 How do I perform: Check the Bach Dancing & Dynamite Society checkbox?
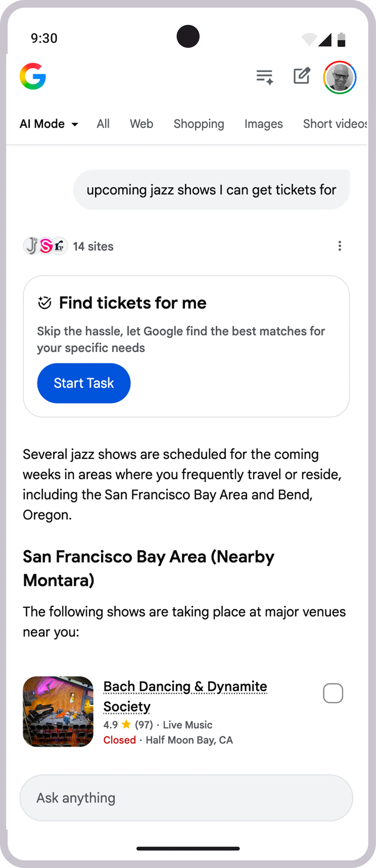tap(333, 693)
